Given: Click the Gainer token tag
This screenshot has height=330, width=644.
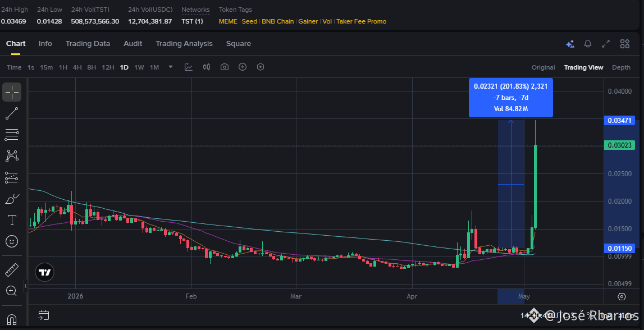Looking at the screenshot, I should pyautogui.click(x=308, y=21).
